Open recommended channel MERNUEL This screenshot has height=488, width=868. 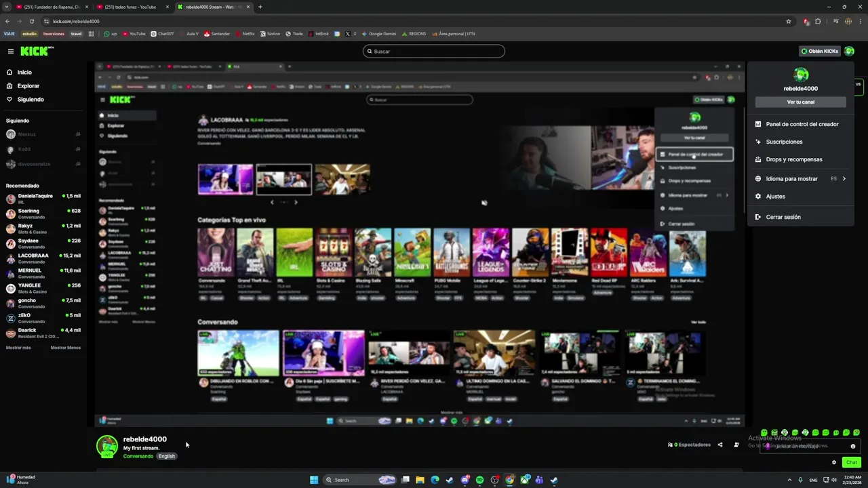point(43,273)
